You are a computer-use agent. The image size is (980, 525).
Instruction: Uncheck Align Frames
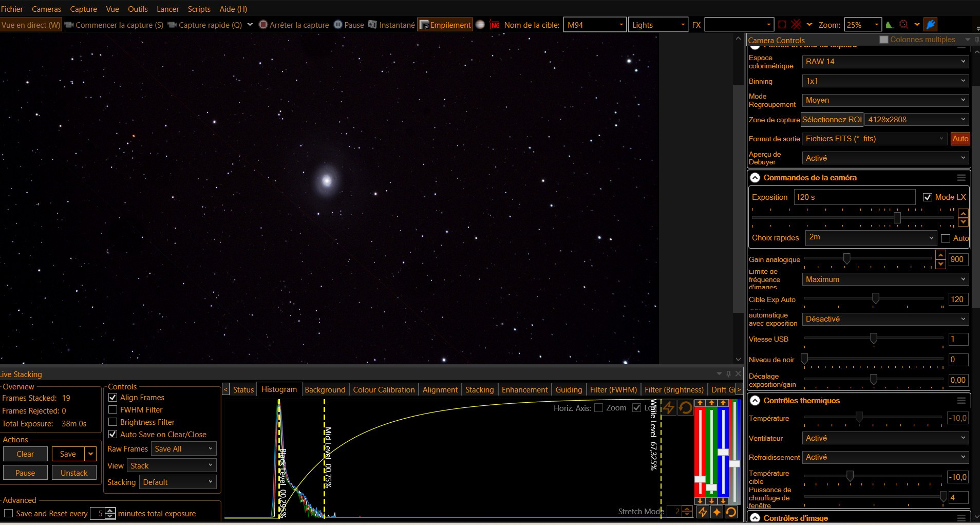point(113,398)
